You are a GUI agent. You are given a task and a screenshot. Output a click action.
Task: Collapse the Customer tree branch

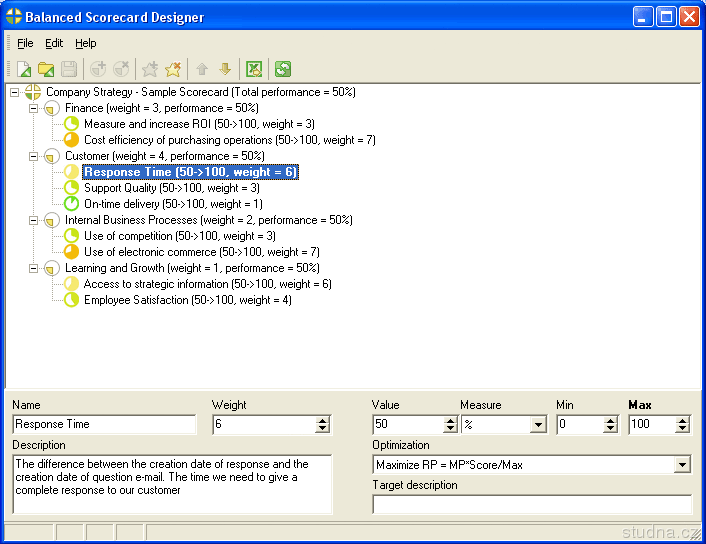33,156
